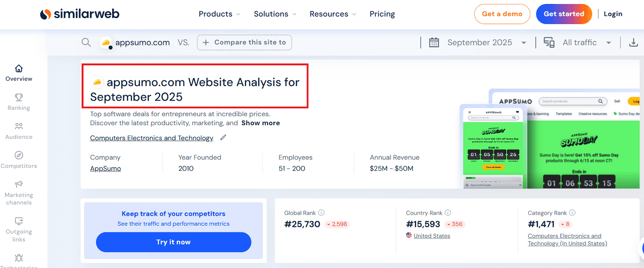Click the calendar icon beside September 2025
Viewport: 644px width, 268px height.
pos(434,43)
